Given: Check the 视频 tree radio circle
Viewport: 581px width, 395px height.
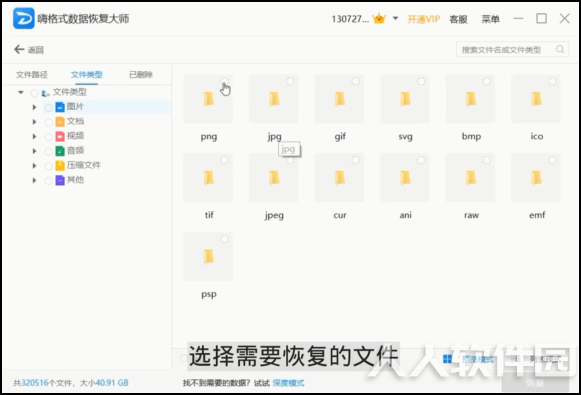Looking at the screenshot, I should coord(48,137).
